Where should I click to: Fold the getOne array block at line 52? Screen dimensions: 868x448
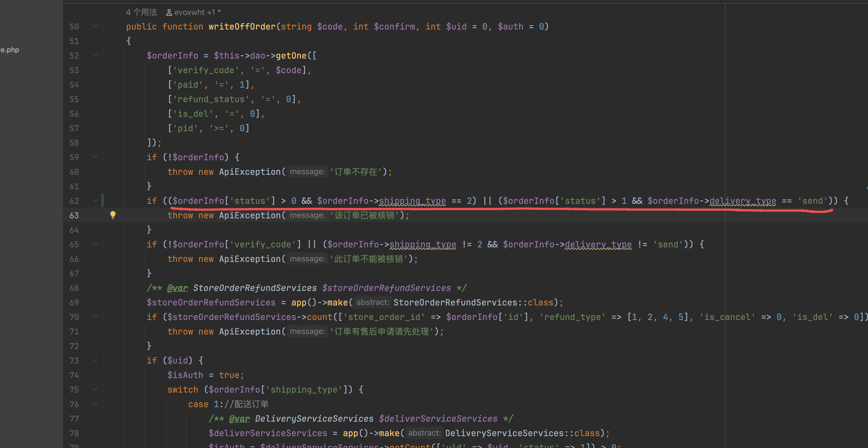pyautogui.click(x=95, y=55)
